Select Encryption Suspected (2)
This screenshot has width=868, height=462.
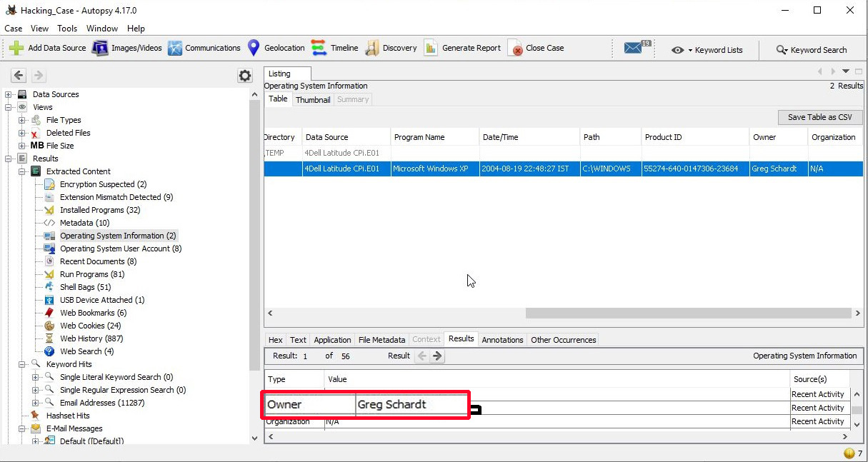[103, 184]
